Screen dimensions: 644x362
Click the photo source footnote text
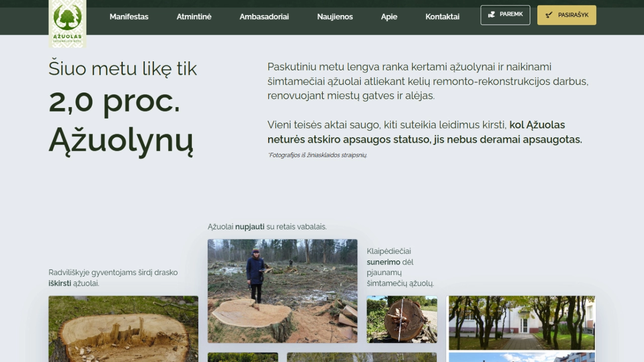pyautogui.click(x=317, y=155)
